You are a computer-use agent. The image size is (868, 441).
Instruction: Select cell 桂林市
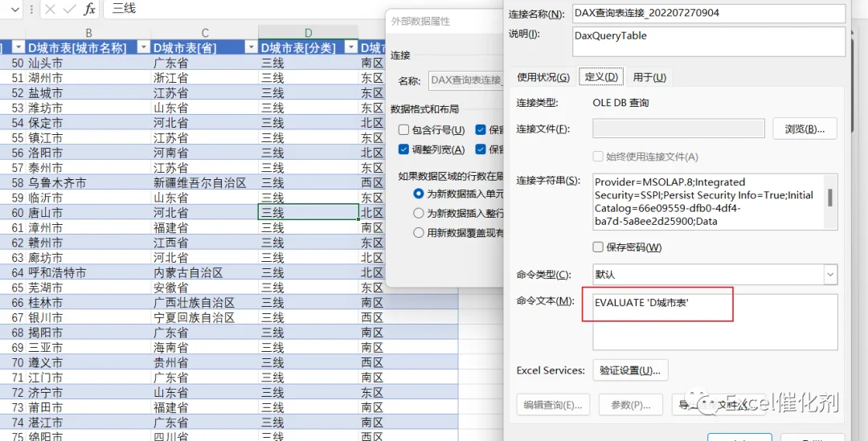point(88,303)
